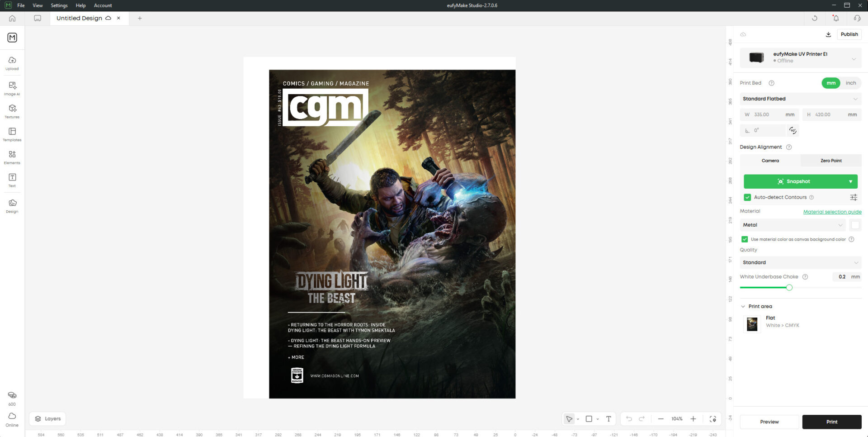The width and height of the screenshot is (868, 437).
Task: Open the Elements panel
Action: 12,157
